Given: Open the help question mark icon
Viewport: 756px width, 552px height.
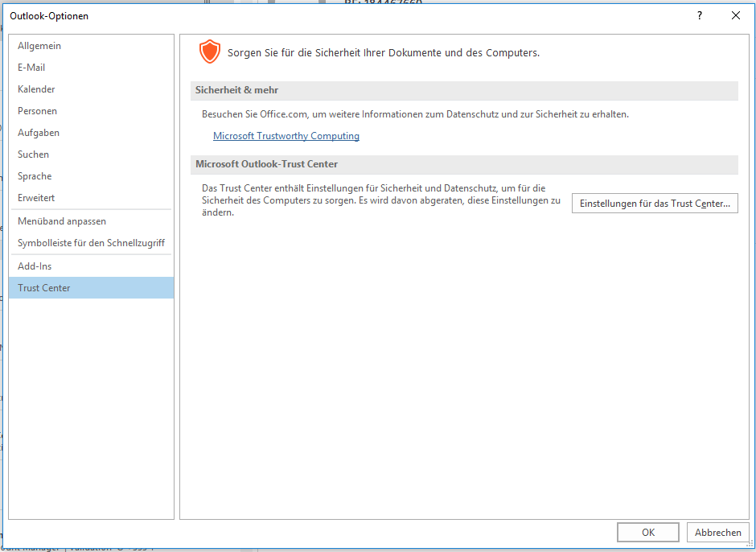Looking at the screenshot, I should coord(700,15).
